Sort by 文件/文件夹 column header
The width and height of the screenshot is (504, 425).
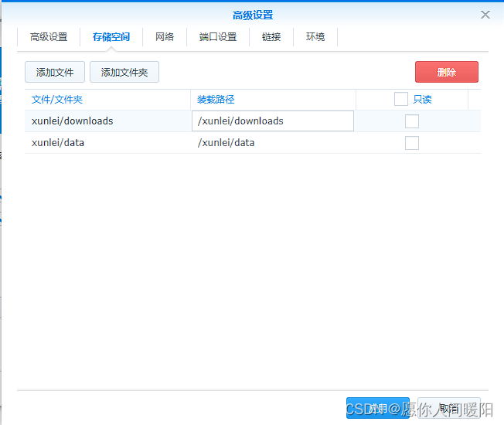107,100
